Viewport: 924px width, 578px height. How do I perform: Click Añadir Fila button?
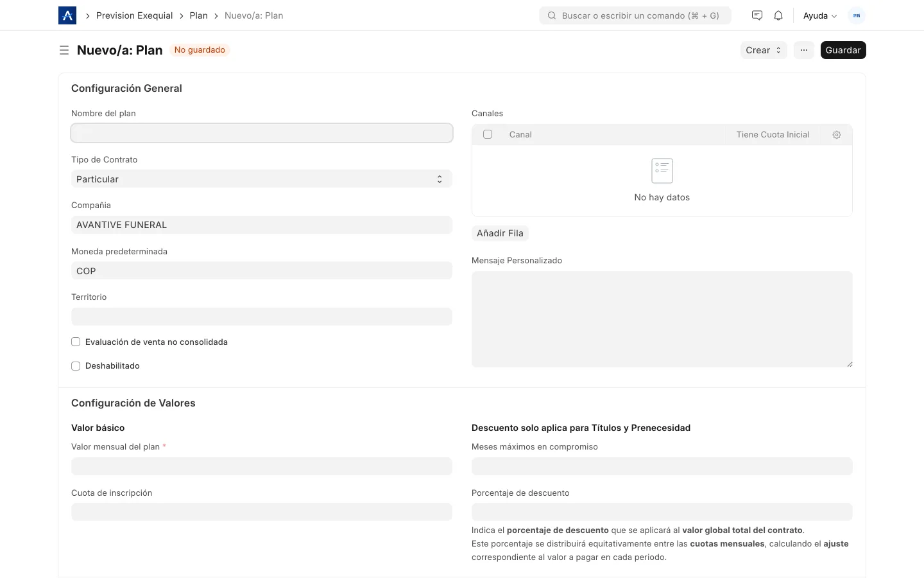500,233
